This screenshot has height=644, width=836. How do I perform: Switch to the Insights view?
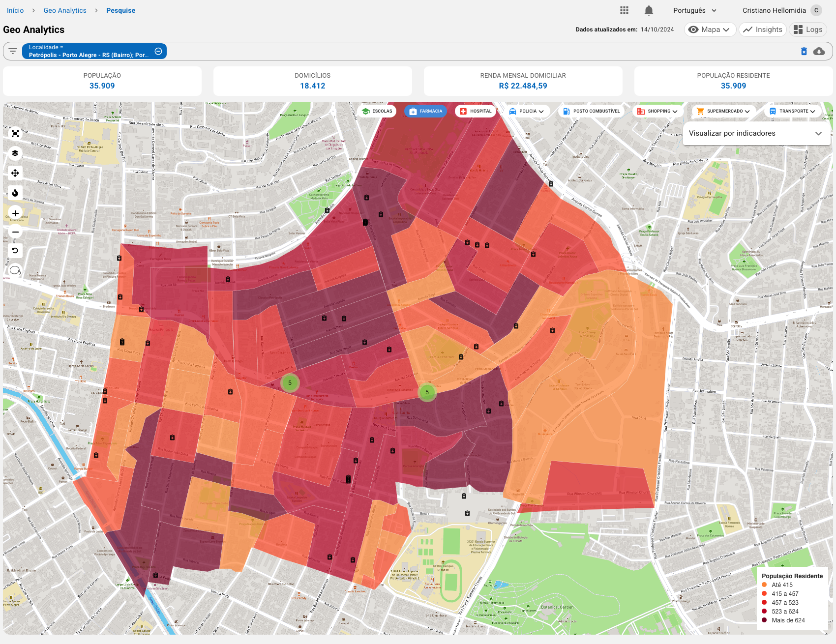click(762, 29)
